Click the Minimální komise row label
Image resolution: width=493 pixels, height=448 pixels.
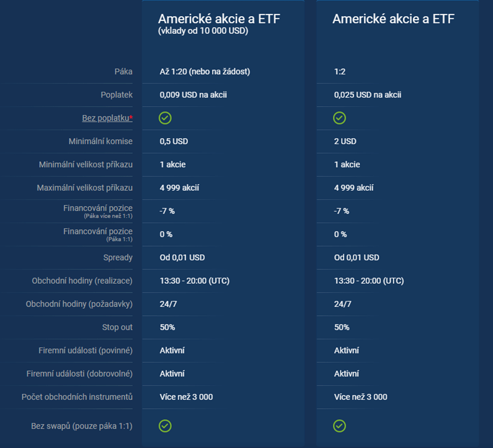(101, 141)
